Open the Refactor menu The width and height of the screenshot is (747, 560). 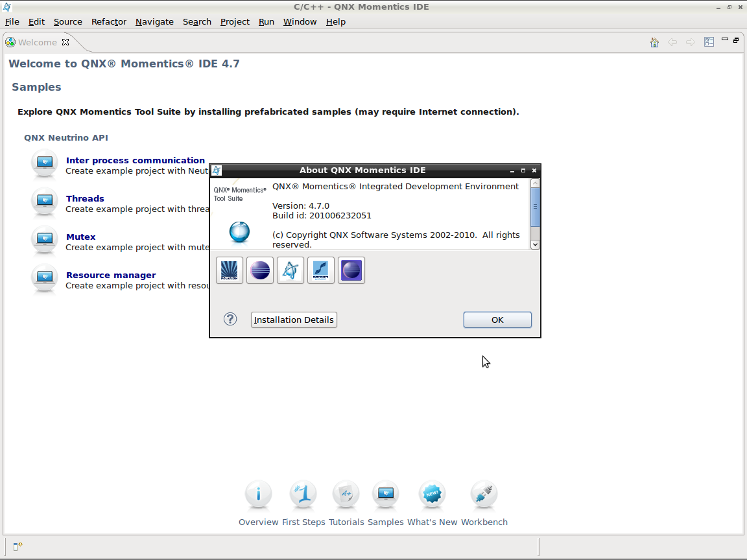pyautogui.click(x=108, y=21)
